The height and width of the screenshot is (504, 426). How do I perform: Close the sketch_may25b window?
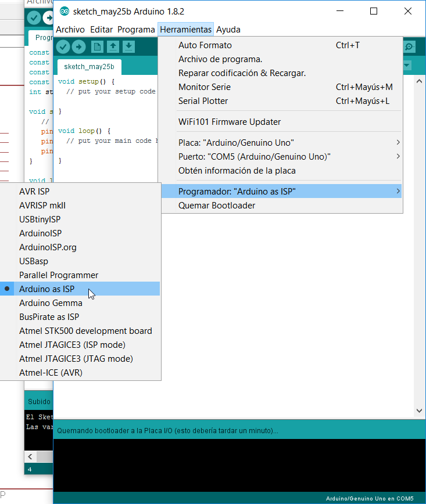coord(407,11)
